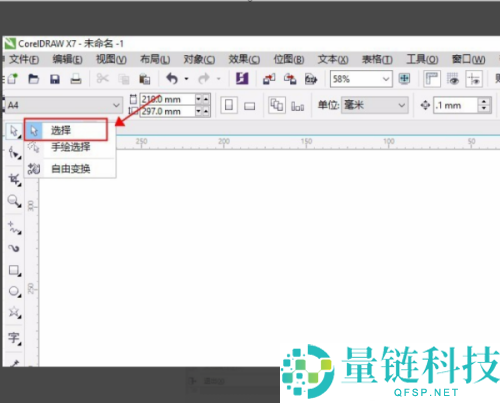Open the 58% zoom level dropdown
The width and height of the screenshot is (500, 403).
point(361,79)
